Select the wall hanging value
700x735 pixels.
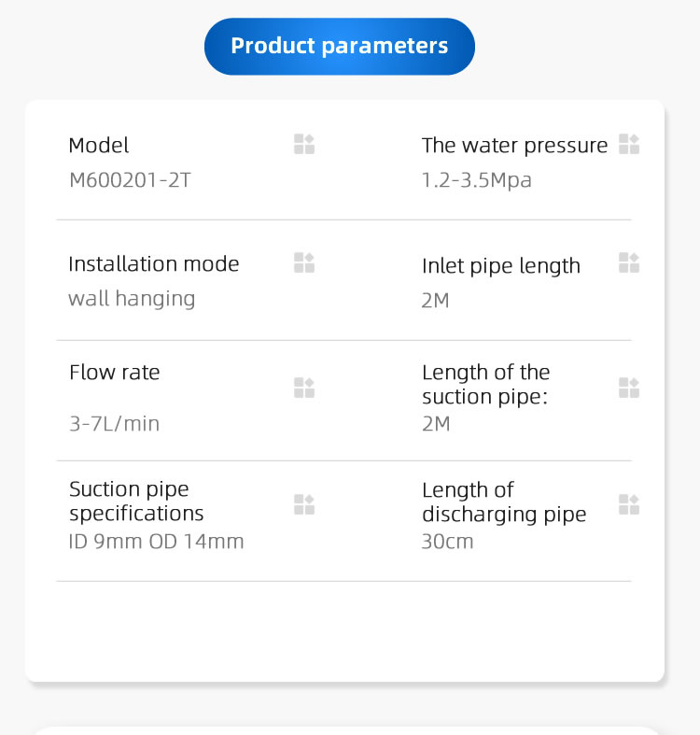coord(132,299)
